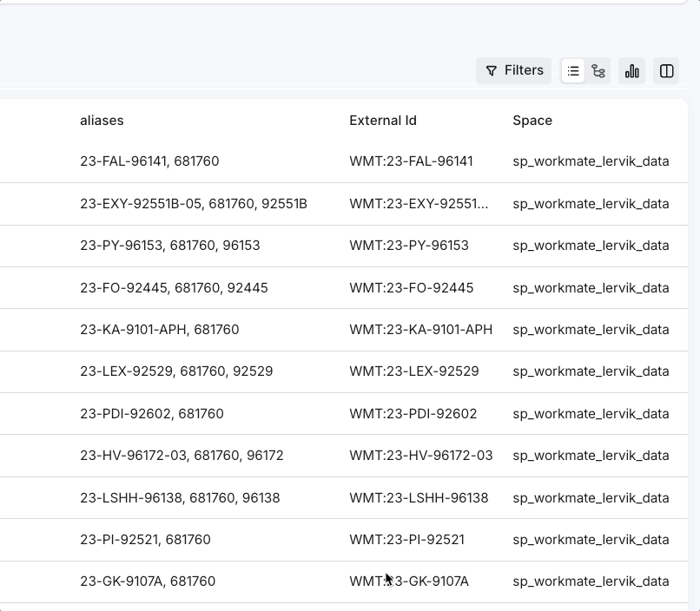Switch to tree hierarchy view
Image resolution: width=700 pixels, height=611 pixels.
pos(598,71)
